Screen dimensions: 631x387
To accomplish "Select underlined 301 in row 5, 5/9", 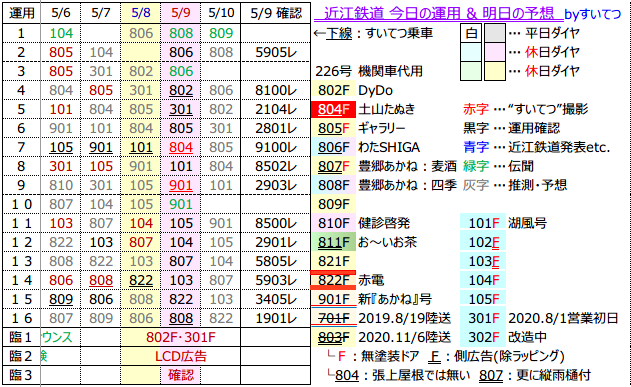I will [181, 109].
